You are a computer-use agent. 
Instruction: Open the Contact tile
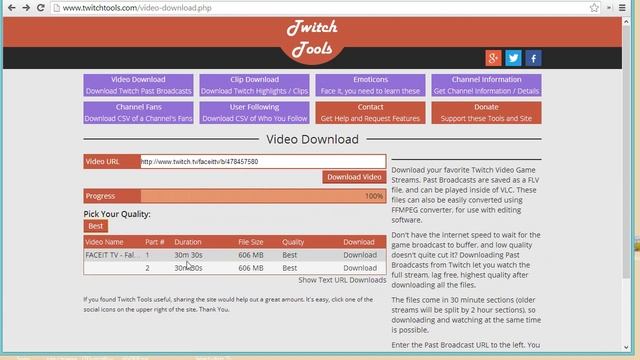pos(370,112)
